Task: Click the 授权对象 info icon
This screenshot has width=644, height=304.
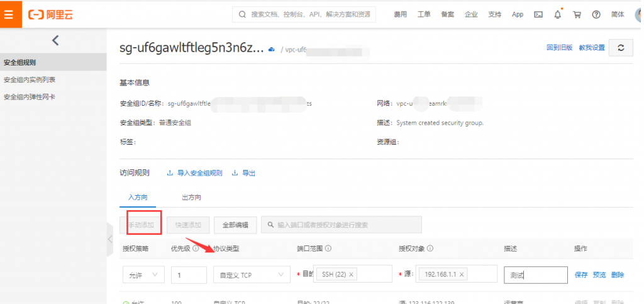Action: [430, 249]
